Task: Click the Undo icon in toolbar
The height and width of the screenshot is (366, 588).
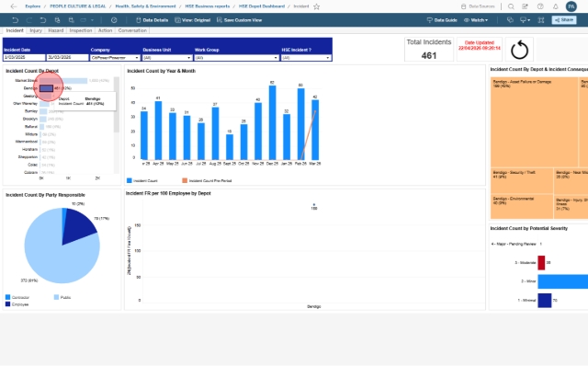Action: [15, 20]
